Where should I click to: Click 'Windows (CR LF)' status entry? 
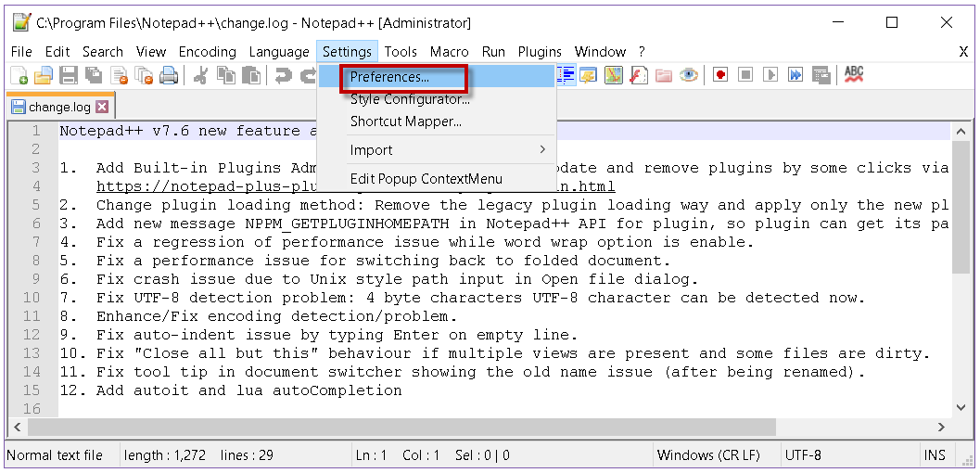coord(708,455)
